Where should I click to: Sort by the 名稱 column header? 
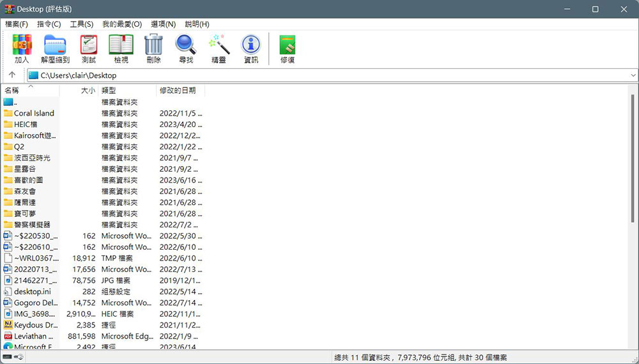tap(31, 91)
